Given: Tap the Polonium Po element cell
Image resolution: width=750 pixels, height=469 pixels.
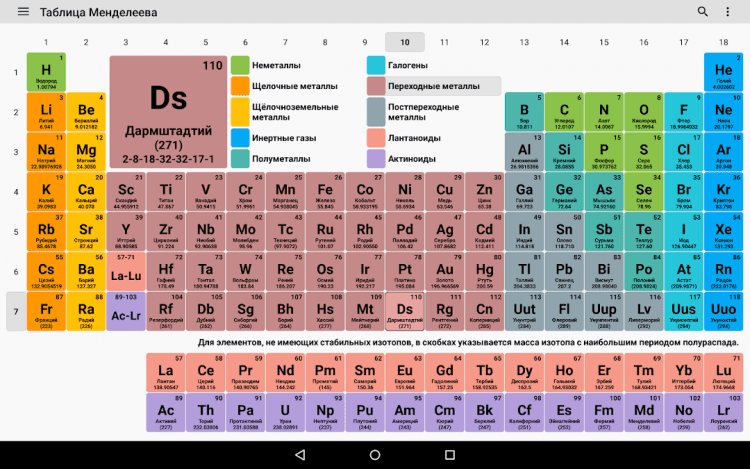Looking at the screenshot, I should 644,272.
